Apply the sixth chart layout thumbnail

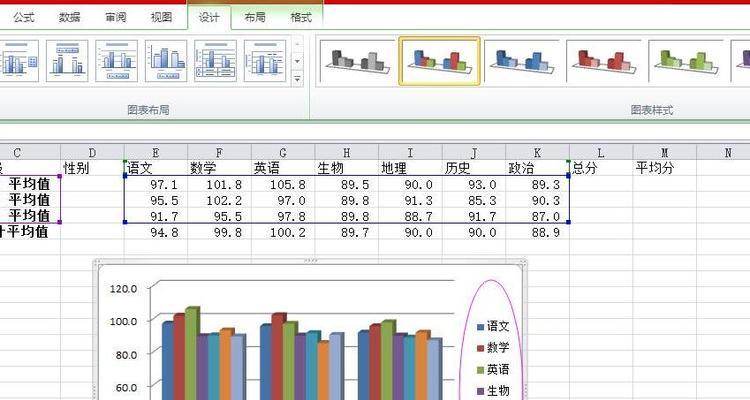[265, 61]
